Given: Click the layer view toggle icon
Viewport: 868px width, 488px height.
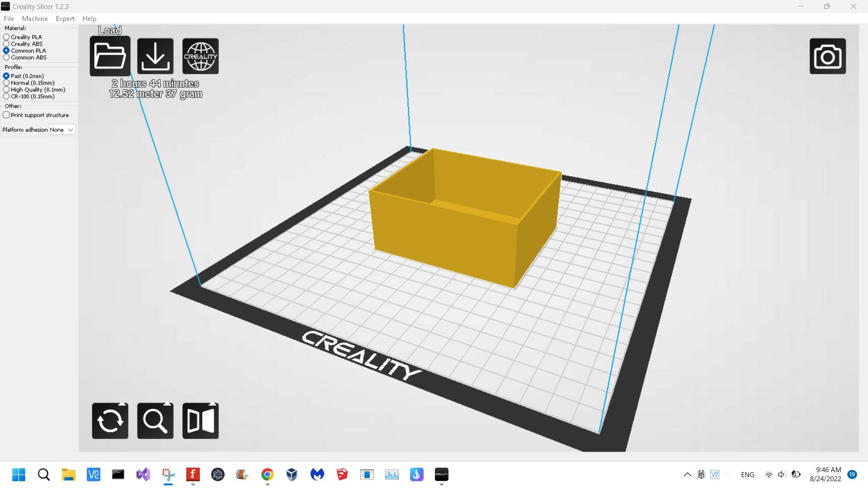Looking at the screenshot, I should [x=201, y=421].
